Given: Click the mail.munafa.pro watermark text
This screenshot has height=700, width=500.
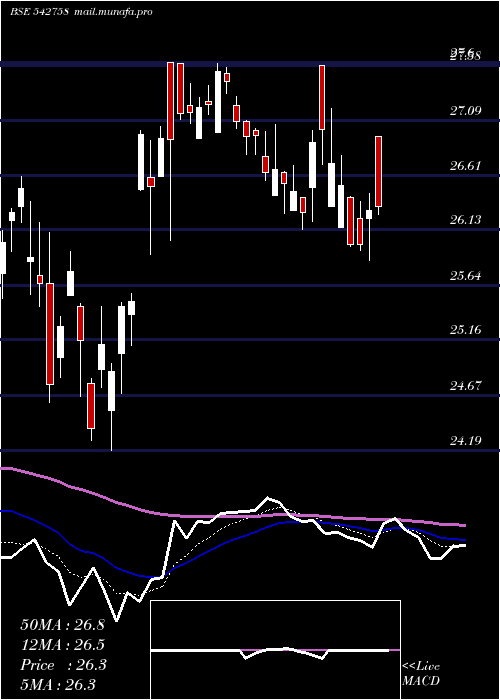Looking at the screenshot, I should (112, 12).
